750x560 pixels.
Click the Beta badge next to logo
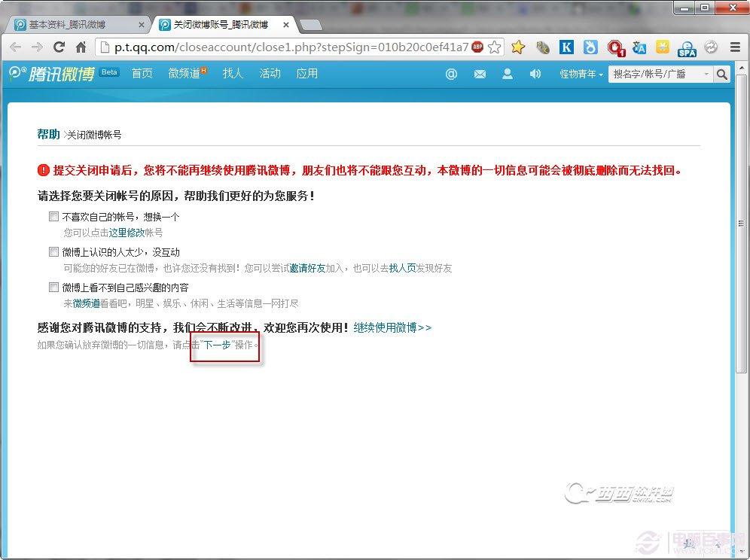point(109,72)
